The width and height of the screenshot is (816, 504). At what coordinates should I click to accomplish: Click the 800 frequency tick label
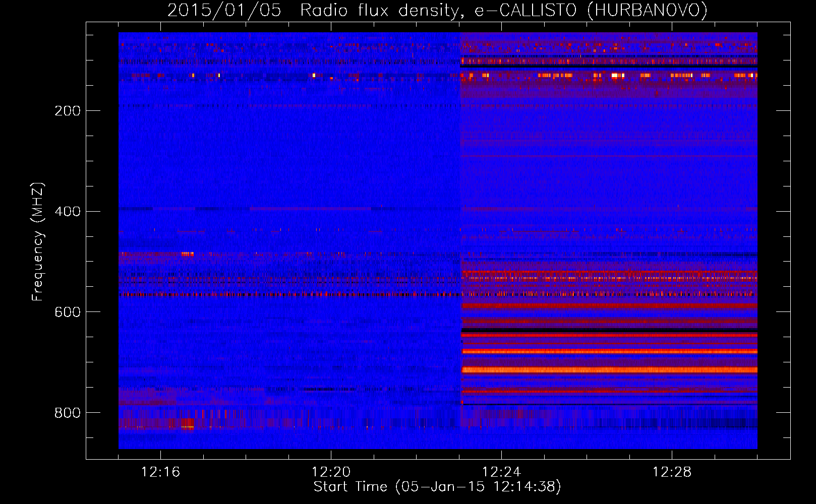click(68, 413)
